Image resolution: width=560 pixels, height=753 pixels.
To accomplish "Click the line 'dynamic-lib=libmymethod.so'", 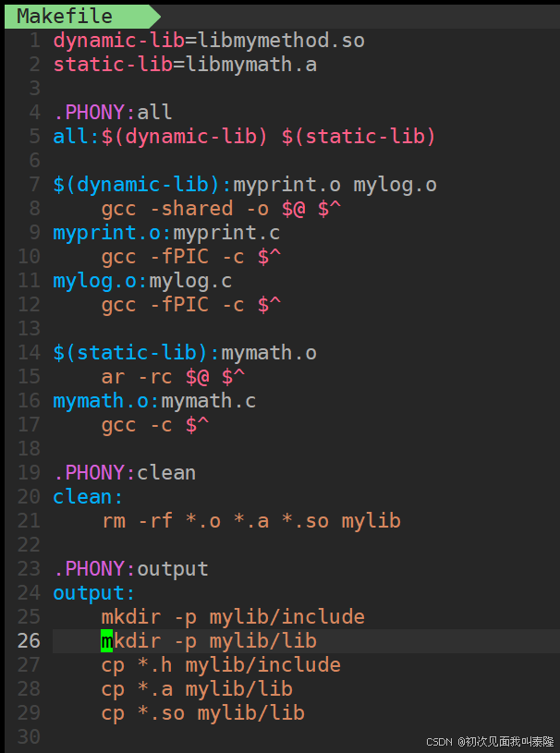I will 209,41.
